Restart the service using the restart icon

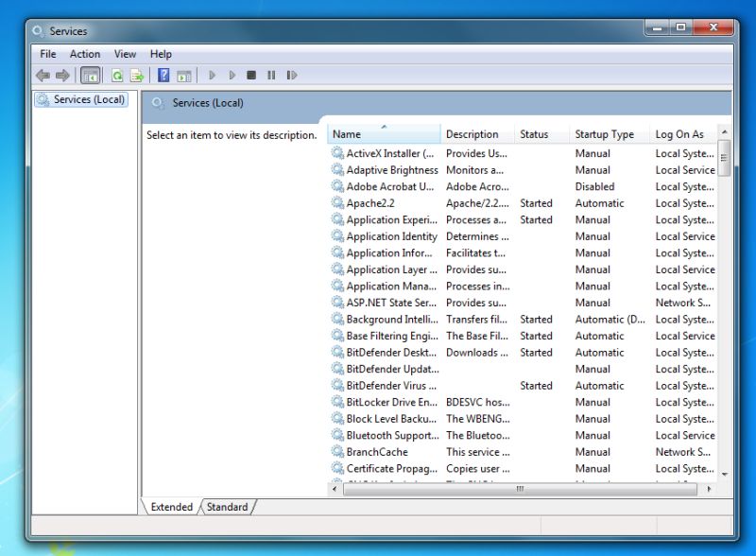(x=290, y=75)
